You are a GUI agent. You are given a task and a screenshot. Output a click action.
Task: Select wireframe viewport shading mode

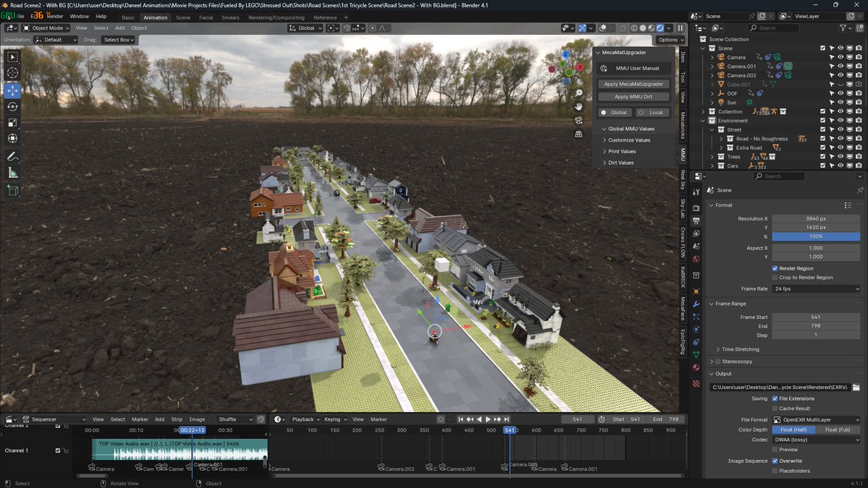633,28
